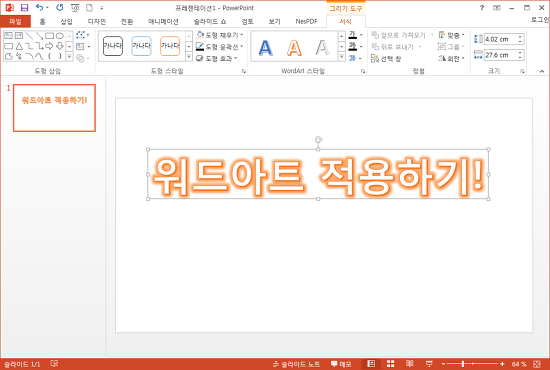Screen dimensions: 550x370
Task: Open the text outline dropdown in WordArt styles
Action: tap(355, 46)
